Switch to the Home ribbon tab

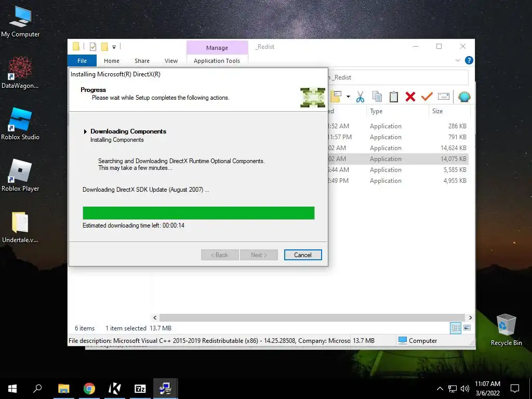tap(112, 61)
